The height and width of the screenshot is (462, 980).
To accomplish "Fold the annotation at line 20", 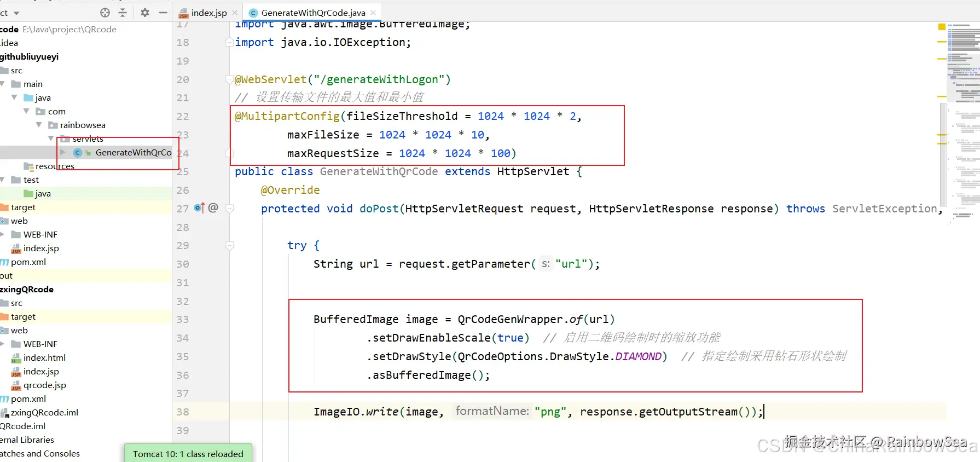I will 230,79.
